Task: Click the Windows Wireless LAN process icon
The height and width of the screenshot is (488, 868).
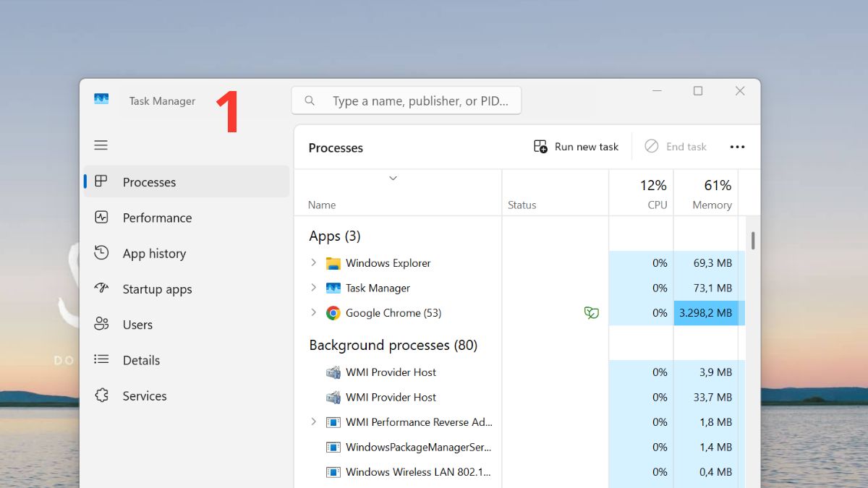Action: coord(333,472)
